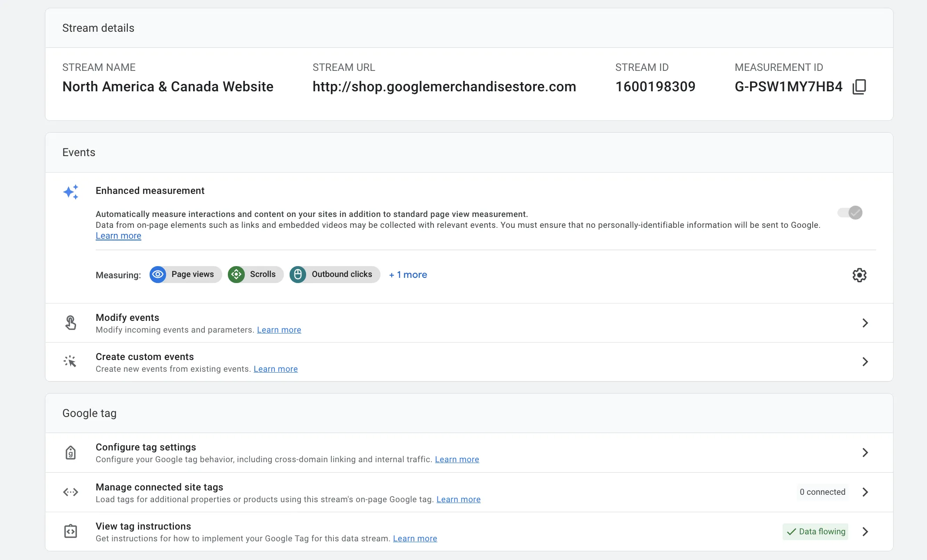Show the '+ 1 more' measured events
Viewport: 927px width, 560px height.
tap(408, 275)
